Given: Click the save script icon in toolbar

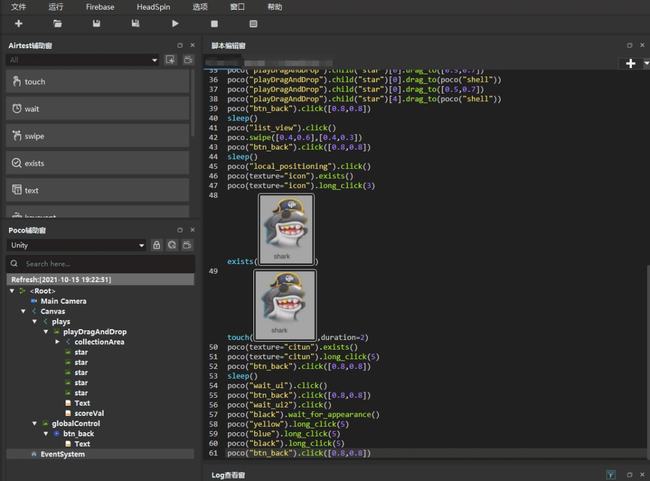Looking at the screenshot, I should pyautogui.click(x=97, y=23).
